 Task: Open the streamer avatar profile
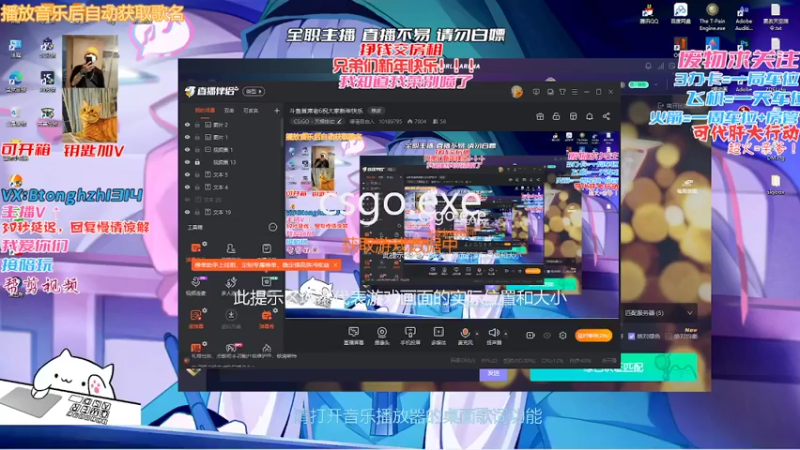coord(516,92)
